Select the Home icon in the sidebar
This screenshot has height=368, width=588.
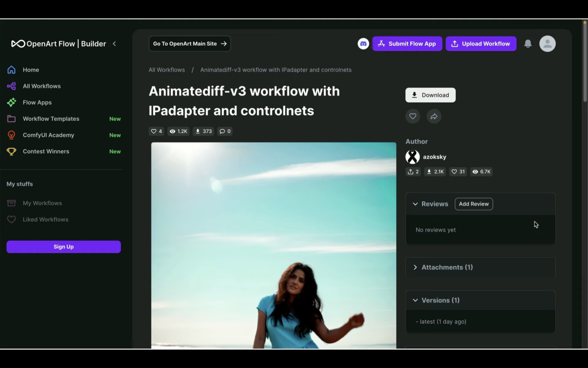(x=11, y=70)
